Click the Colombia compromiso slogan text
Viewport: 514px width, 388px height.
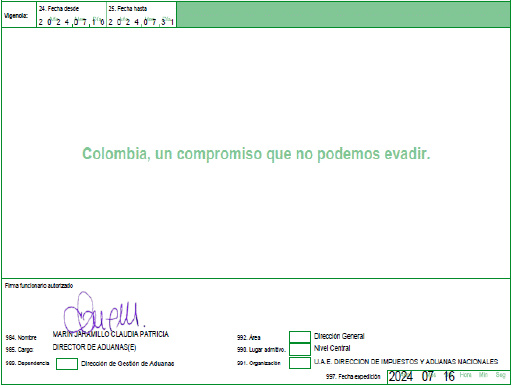[x=256, y=154]
